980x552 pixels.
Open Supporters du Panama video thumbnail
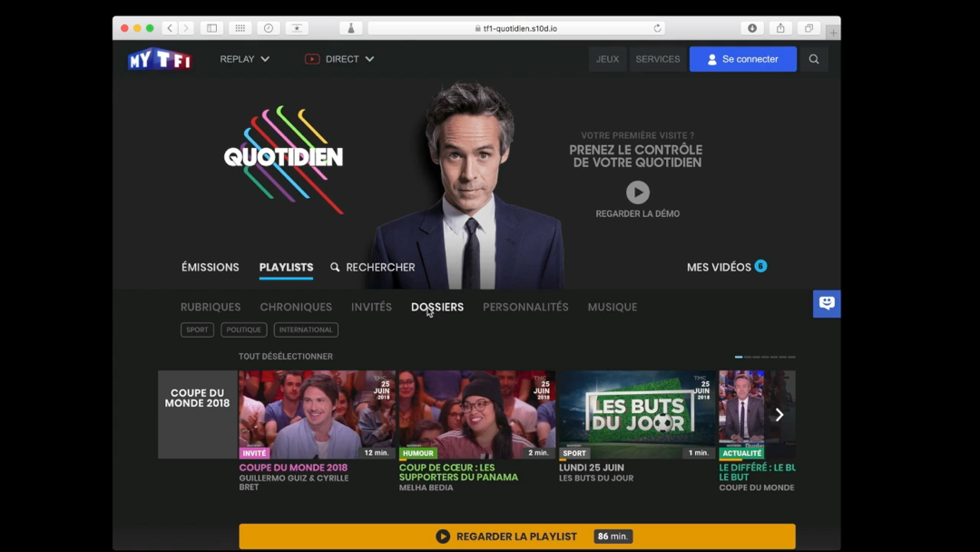[x=477, y=415]
